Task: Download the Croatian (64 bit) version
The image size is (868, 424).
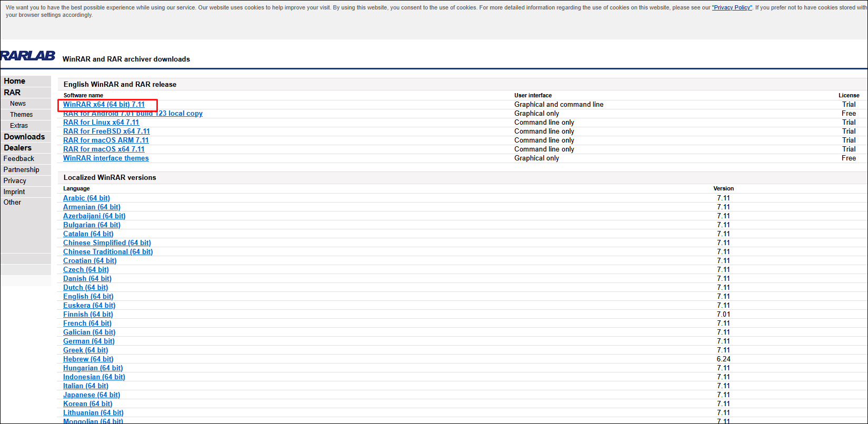Action: [90, 261]
